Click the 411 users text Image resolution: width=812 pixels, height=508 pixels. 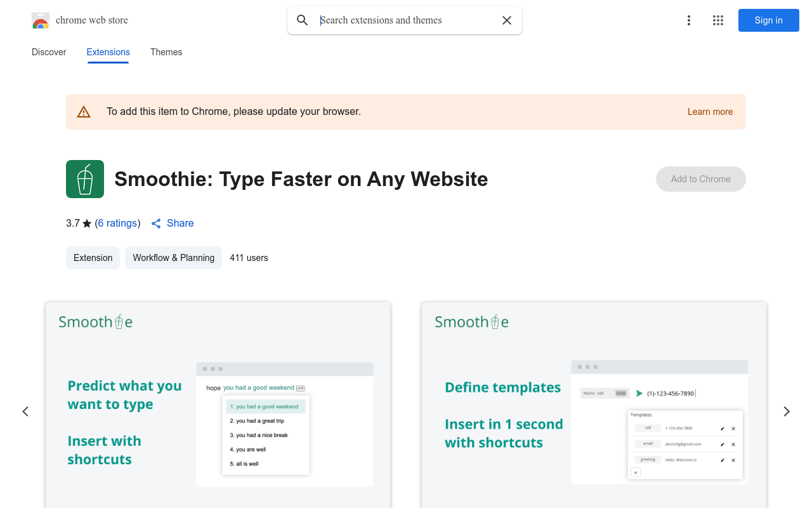point(249,258)
